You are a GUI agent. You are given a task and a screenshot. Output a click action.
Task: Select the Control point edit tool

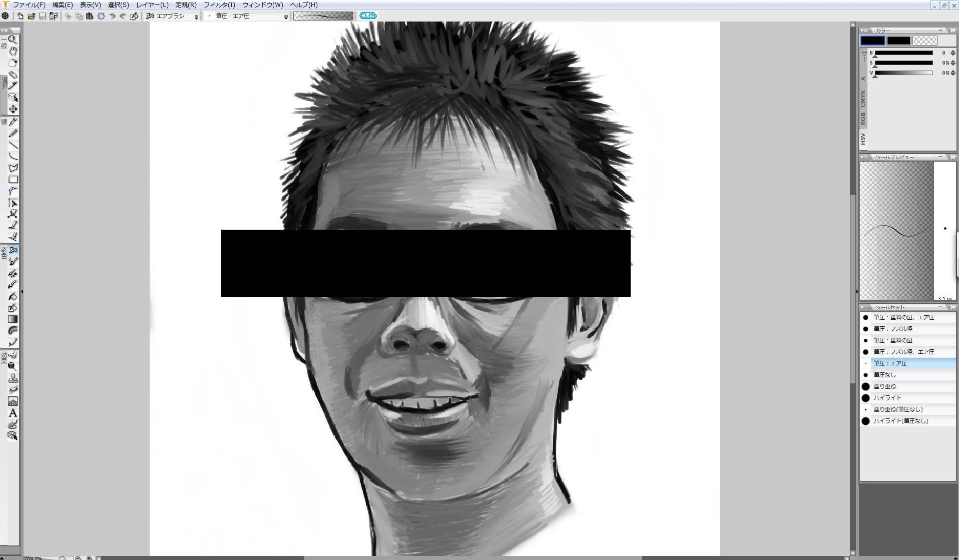point(13,203)
